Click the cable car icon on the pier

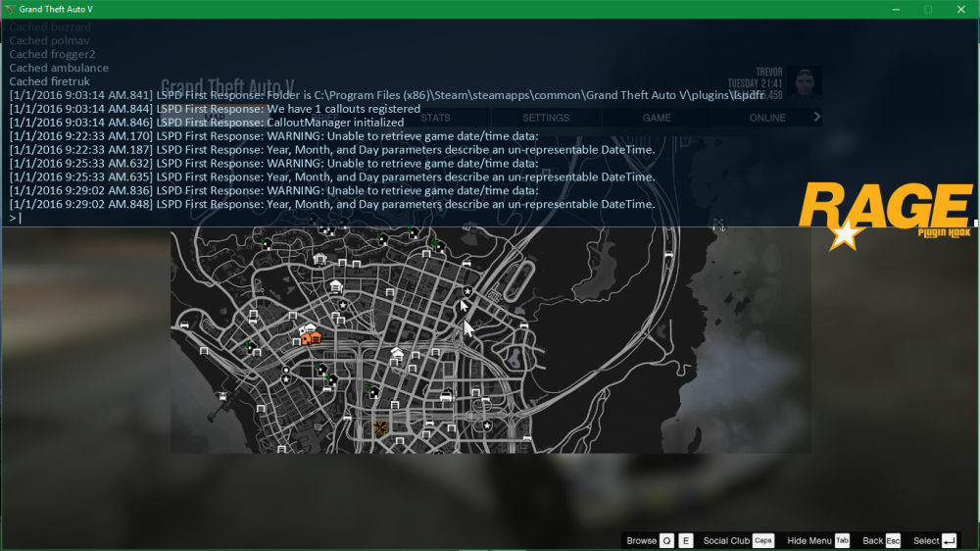click(x=221, y=396)
